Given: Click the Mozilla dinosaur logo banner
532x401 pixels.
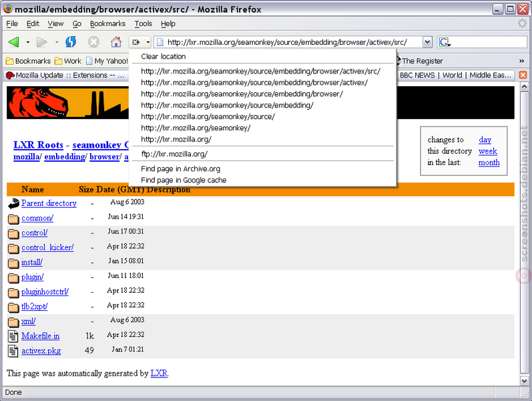Looking at the screenshot, I should [x=68, y=103].
